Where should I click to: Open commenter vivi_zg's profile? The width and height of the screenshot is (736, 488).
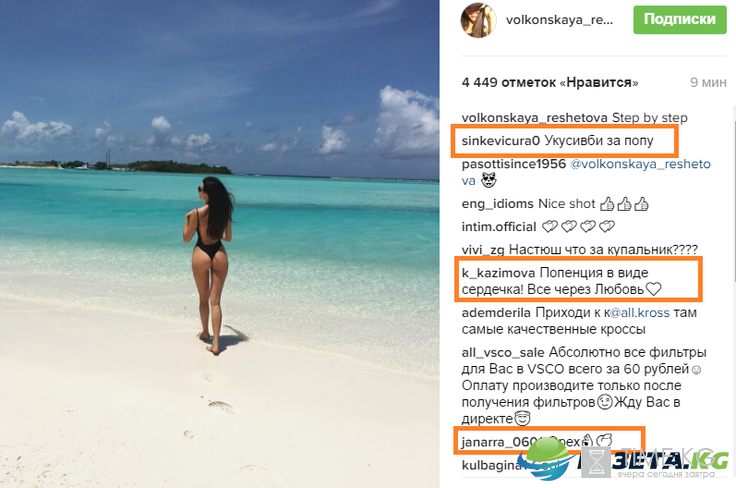pos(483,250)
